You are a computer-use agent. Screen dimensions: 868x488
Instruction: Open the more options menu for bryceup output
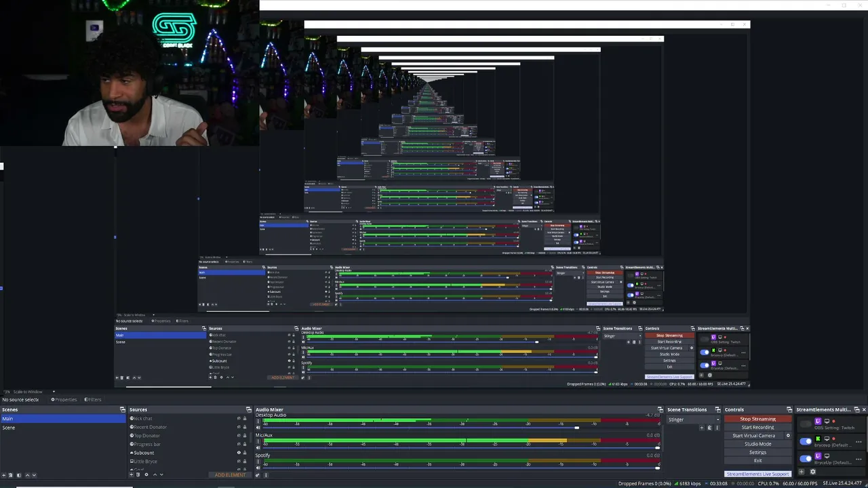click(859, 441)
